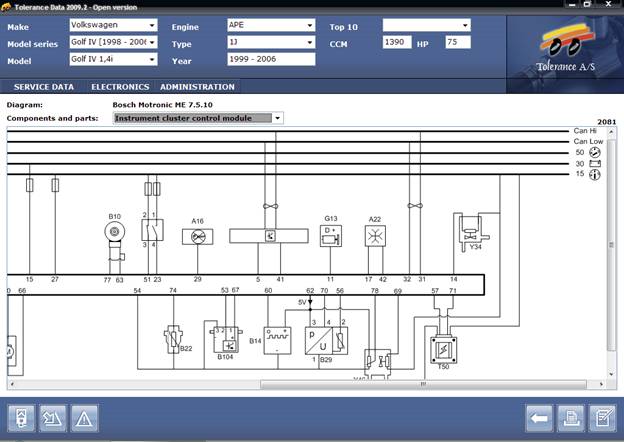Click pin 29 on the control unit
This screenshot has width=624, height=442.
point(197,279)
